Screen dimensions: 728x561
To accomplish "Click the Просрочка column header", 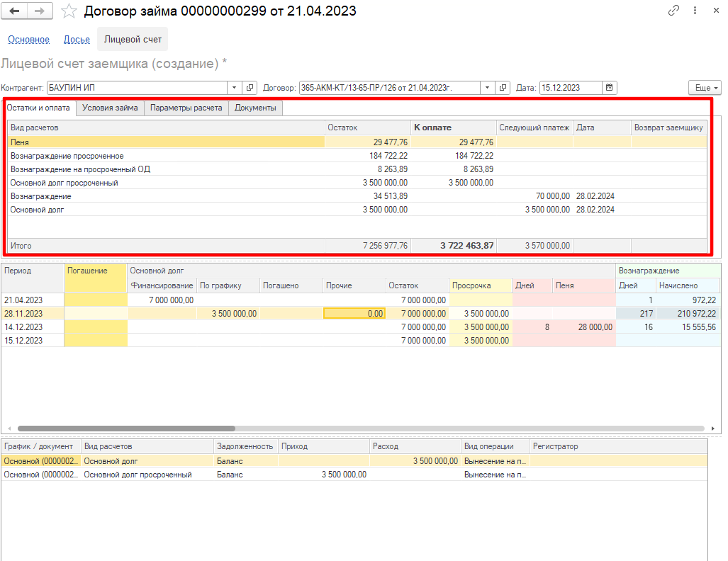I will [x=481, y=285].
